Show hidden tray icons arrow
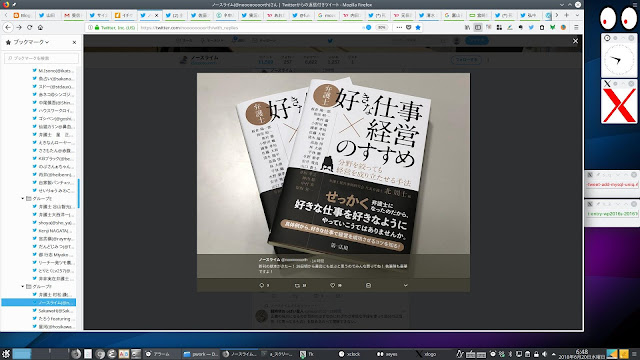The image size is (640, 360). coord(553,354)
